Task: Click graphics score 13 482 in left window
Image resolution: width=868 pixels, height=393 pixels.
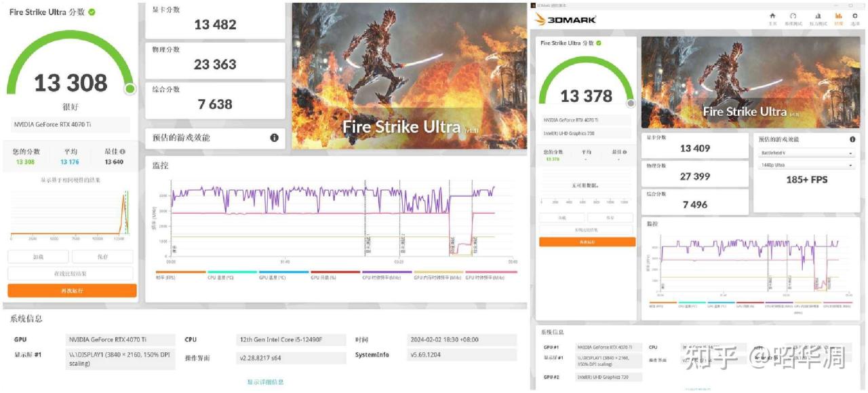Action: click(x=215, y=24)
